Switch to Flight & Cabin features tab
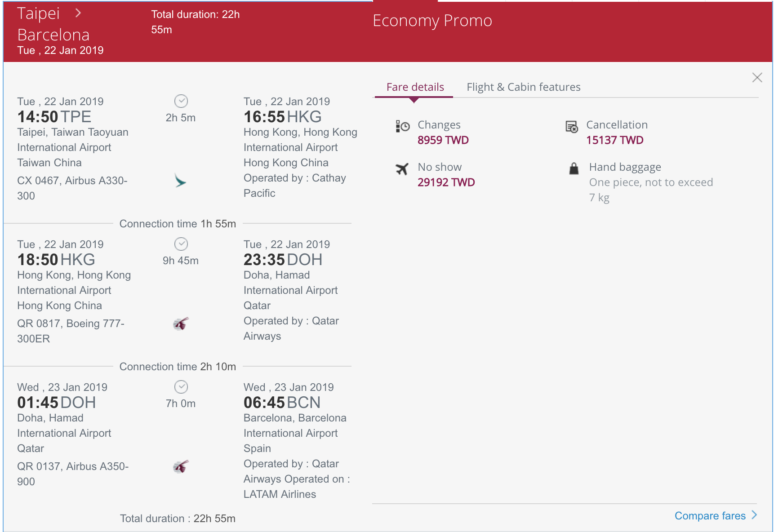The width and height of the screenshot is (774, 532). 524,87
